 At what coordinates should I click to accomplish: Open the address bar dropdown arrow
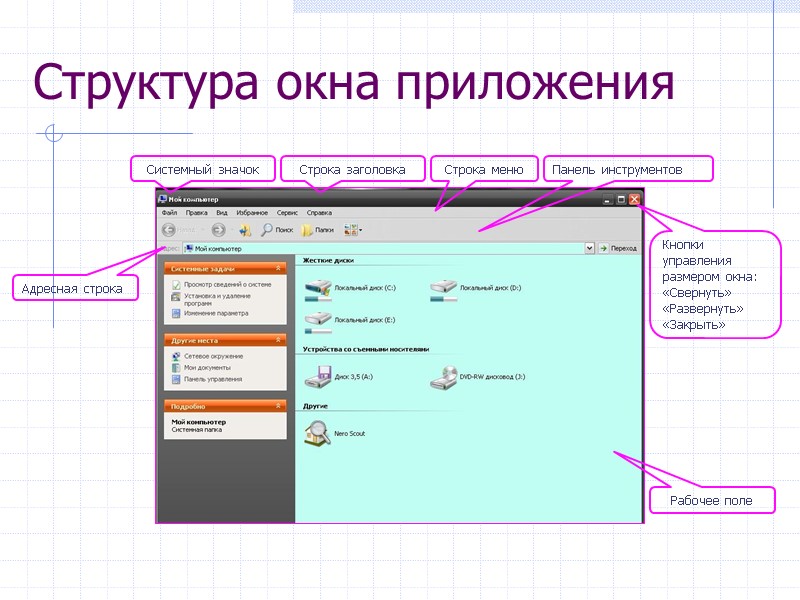click(x=589, y=248)
